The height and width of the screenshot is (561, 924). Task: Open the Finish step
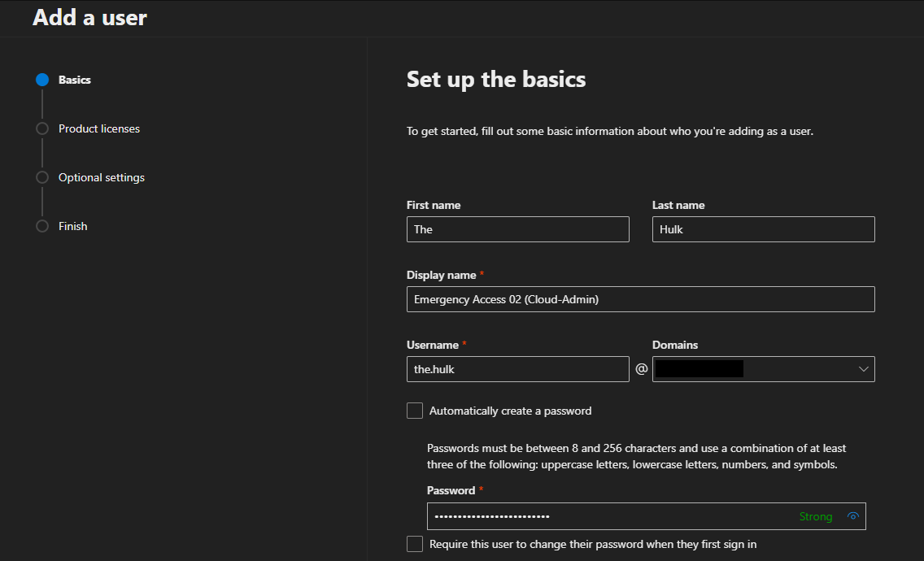(x=73, y=227)
